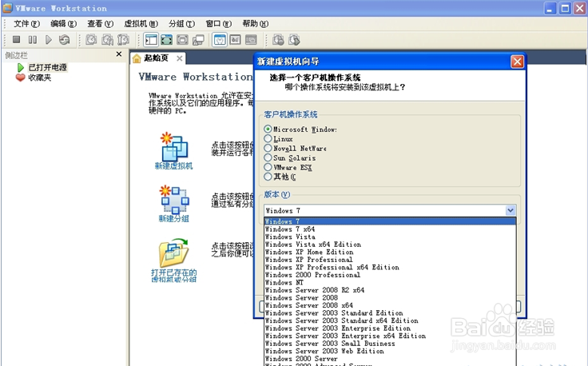
Task: Click the 打开已存在的虚拟机或分组 link text
Action: (173, 276)
